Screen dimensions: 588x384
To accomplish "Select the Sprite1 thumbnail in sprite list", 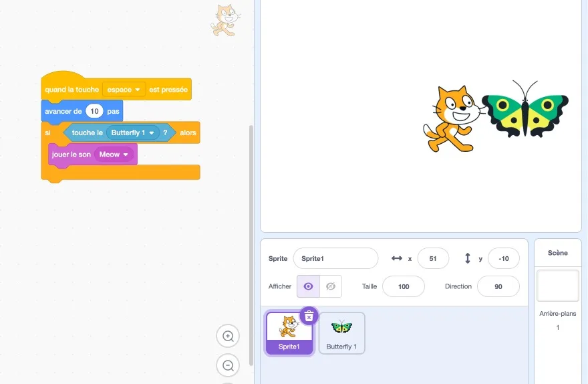I will pos(289,333).
